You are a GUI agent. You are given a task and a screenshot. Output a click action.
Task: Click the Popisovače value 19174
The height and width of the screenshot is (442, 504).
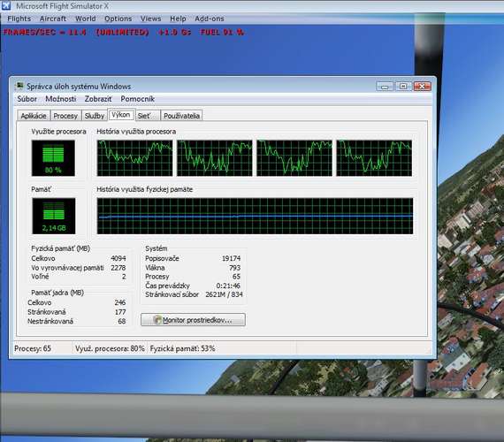coord(231,258)
